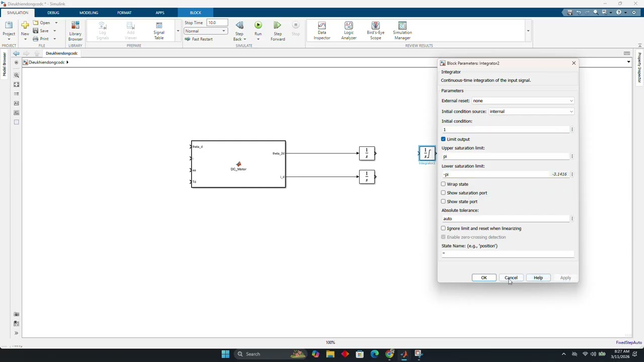Select the Block tab
Screen dimensions: 644x362
pyautogui.click(x=196, y=13)
